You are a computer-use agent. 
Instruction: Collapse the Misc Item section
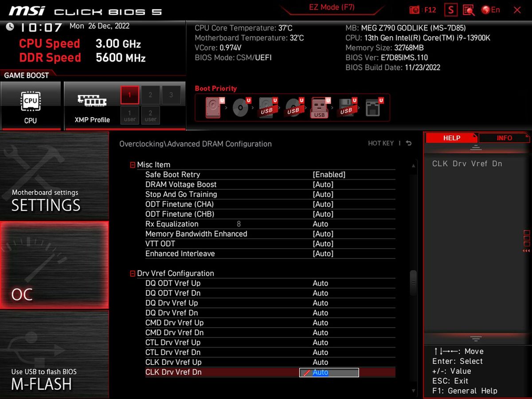click(133, 165)
